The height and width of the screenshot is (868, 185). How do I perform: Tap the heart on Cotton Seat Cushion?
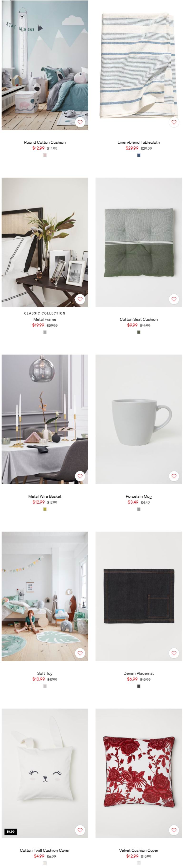pos(174,299)
